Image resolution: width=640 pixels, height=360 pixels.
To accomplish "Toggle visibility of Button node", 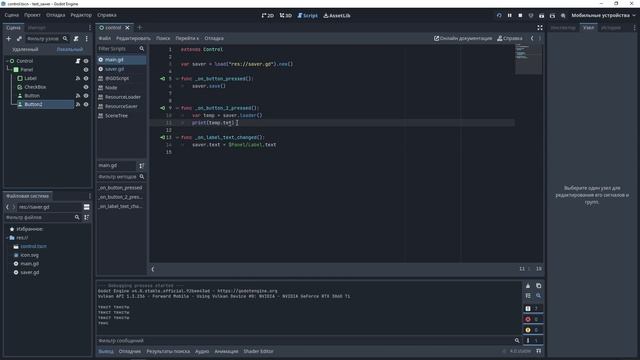I will [86, 96].
